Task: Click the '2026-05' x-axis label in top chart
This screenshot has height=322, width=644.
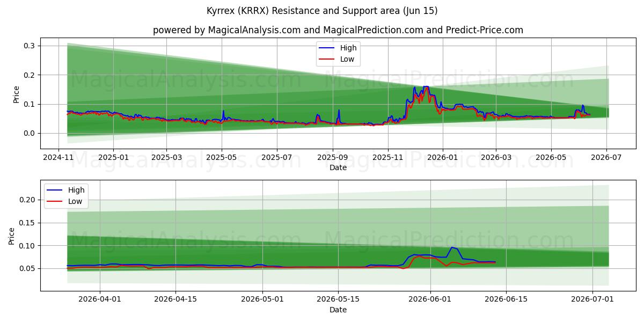Action: tap(551, 158)
